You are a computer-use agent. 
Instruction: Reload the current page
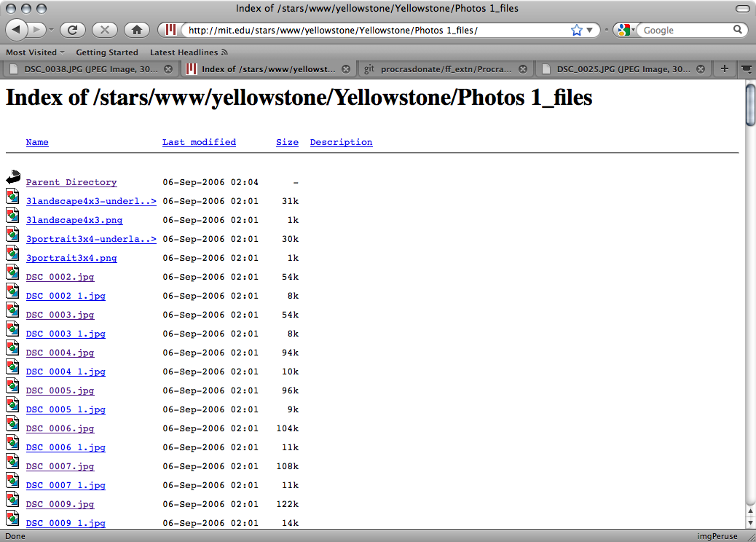click(x=73, y=30)
